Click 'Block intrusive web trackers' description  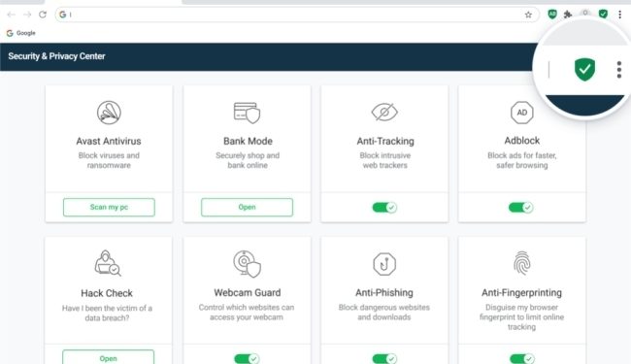click(x=385, y=160)
